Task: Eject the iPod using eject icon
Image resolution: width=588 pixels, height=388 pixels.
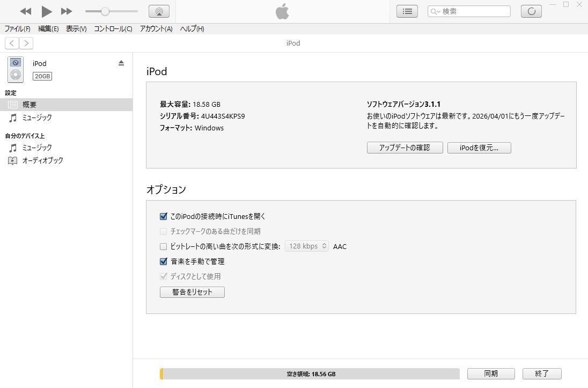Action: click(x=121, y=63)
